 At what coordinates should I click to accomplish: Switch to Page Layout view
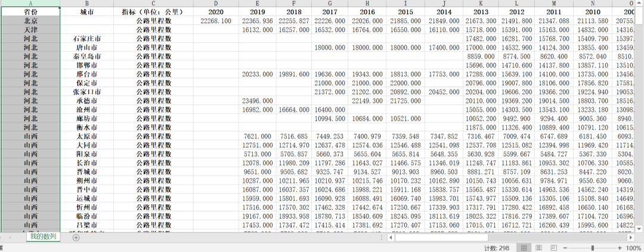pos(538,248)
